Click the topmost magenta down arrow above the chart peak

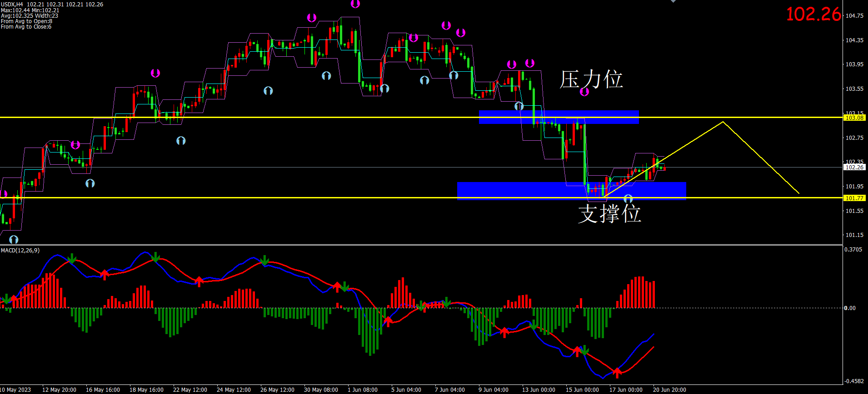click(355, 4)
